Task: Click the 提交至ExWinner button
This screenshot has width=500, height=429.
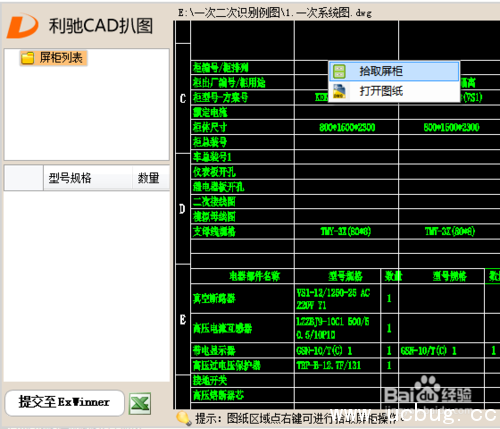Action: [65, 403]
